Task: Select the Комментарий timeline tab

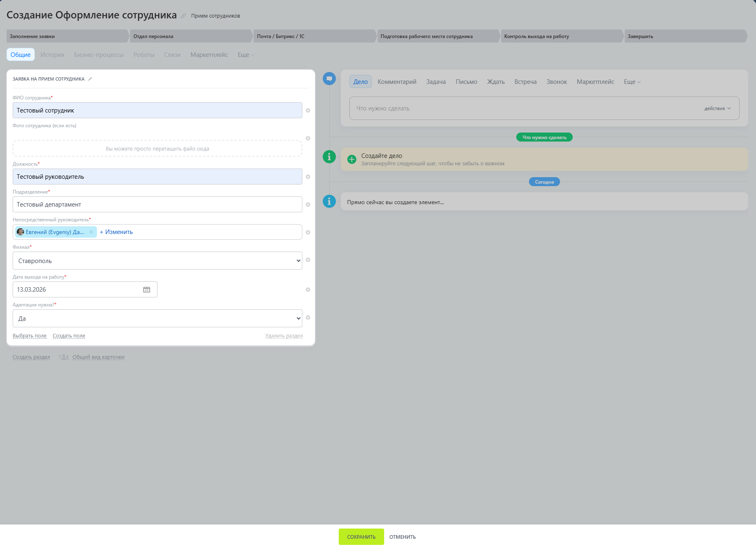Action: [397, 82]
